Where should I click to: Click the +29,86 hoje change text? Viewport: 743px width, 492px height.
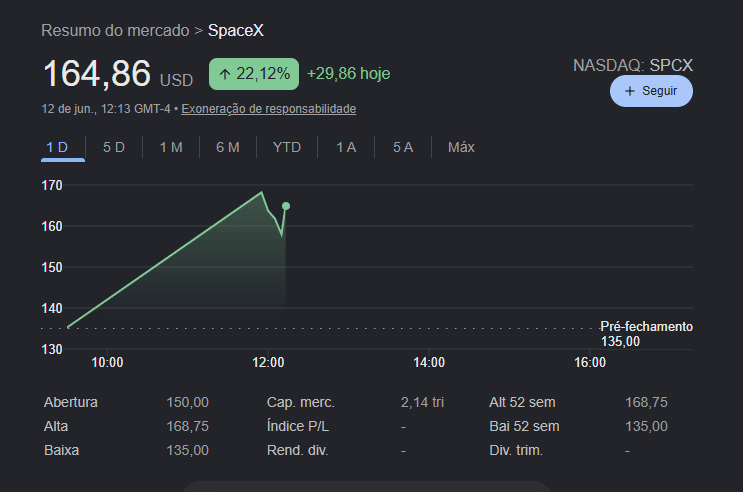pos(349,73)
